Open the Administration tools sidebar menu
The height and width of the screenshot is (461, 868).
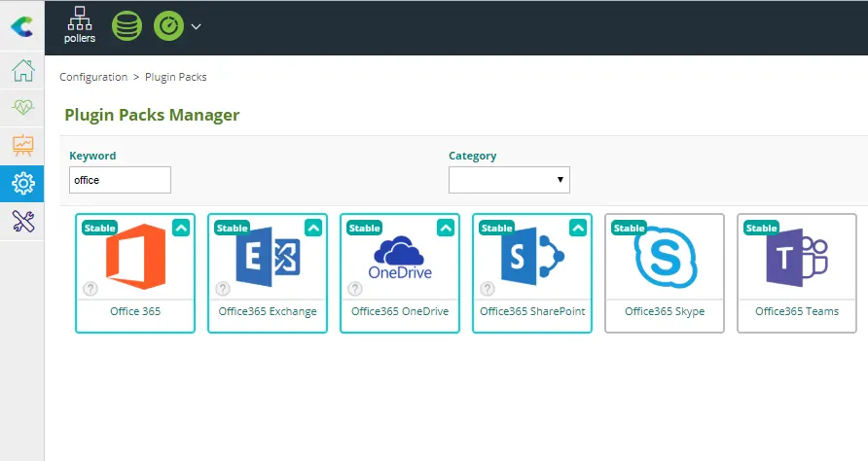pyautogui.click(x=22, y=222)
